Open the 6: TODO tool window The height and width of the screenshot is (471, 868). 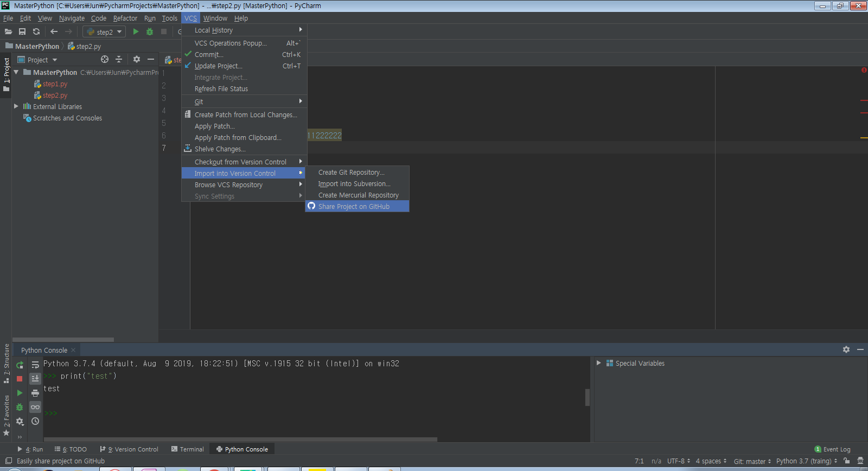[x=71, y=449]
